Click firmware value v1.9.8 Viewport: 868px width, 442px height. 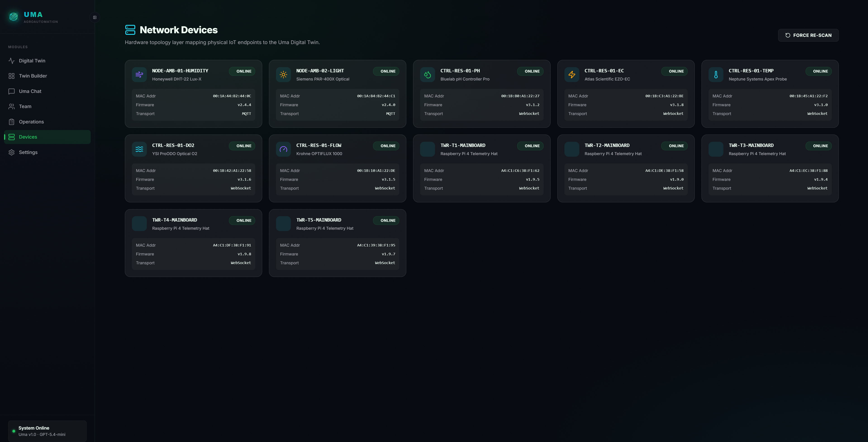pyautogui.click(x=244, y=254)
